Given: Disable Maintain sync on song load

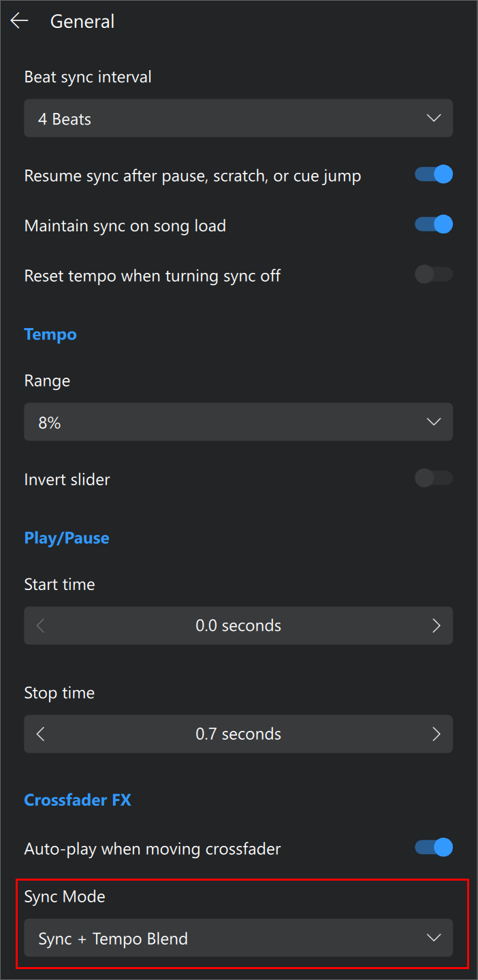Looking at the screenshot, I should (434, 225).
